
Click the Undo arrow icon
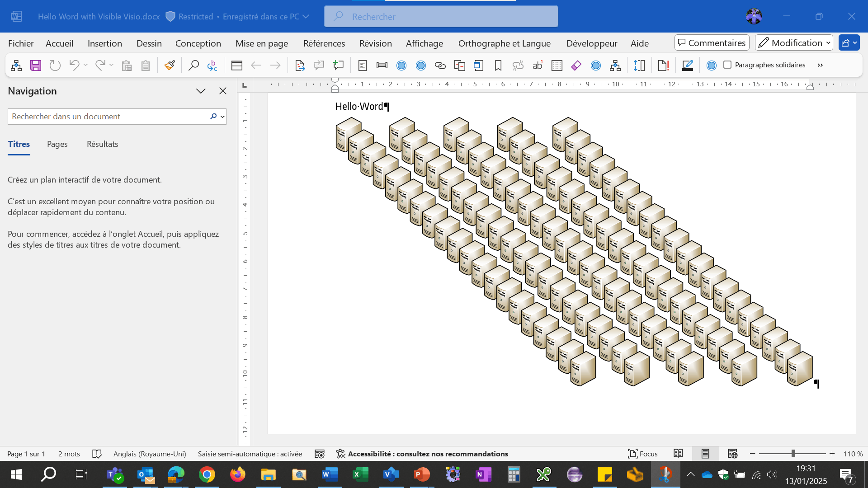(x=74, y=66)
